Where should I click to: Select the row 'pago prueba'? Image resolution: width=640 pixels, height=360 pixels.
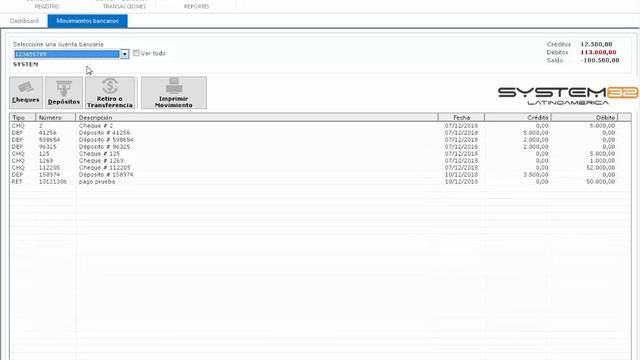(x=320, y=182)
